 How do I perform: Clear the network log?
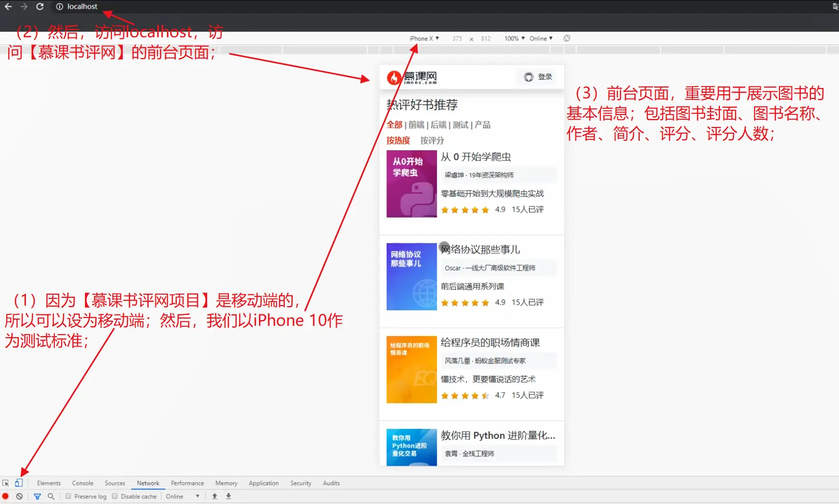tap(19, 496)
